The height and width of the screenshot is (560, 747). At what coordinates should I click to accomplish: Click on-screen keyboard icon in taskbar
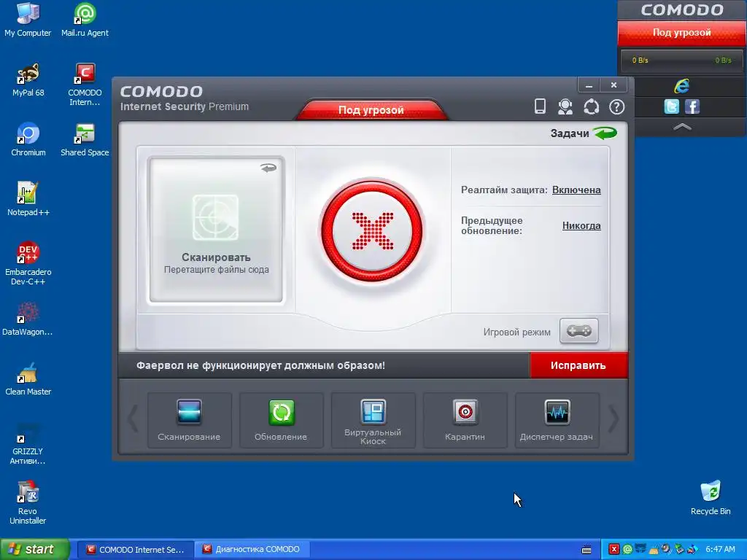point(587,550)
